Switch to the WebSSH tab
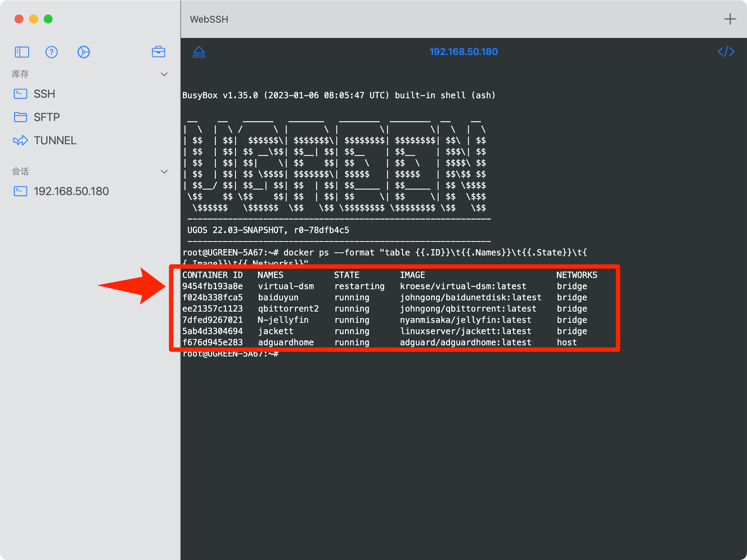The height and width of the screenshot is (560, 747). (x=209, y=19)
